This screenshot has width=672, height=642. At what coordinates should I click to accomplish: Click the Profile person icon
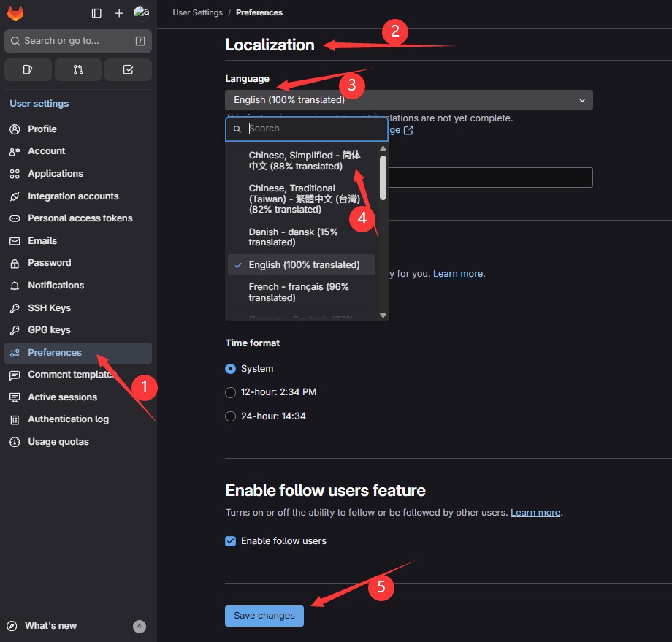pos(15,129)
